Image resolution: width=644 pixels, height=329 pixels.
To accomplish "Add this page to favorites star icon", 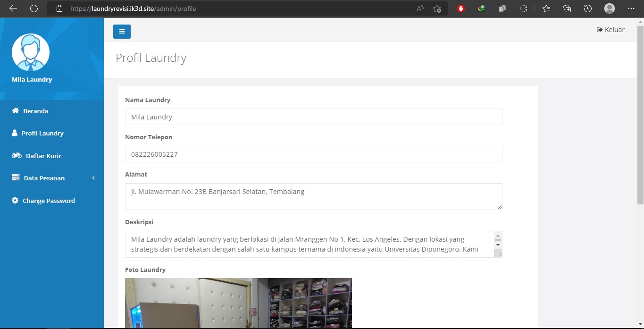I will click(x=437, y=8).
